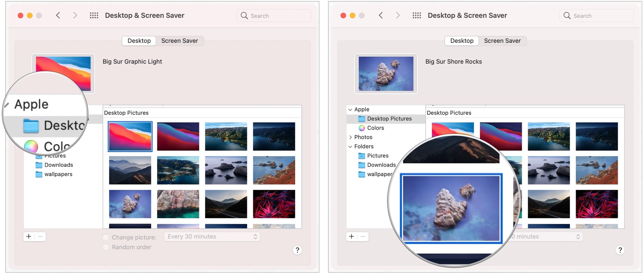Click the Remove folder minus button, left window
This screenshot has width=644, height=274.
tap(40, 237)
